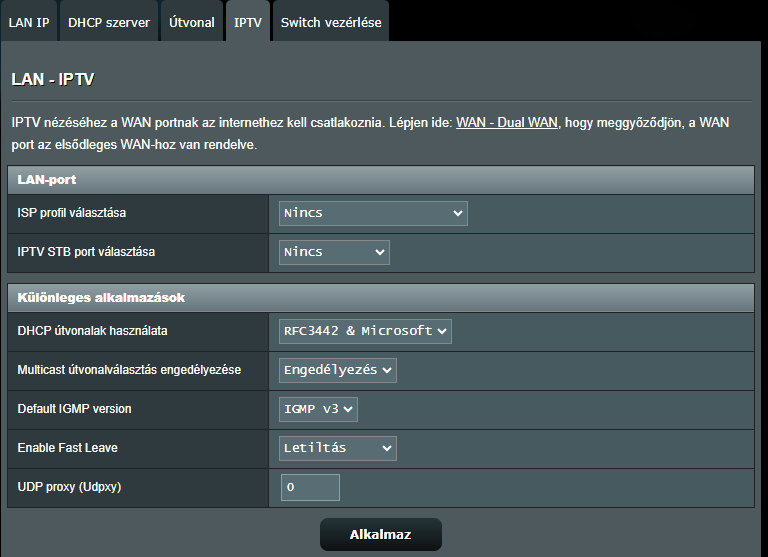Click the Default IGMP version label

coord(74,409)
